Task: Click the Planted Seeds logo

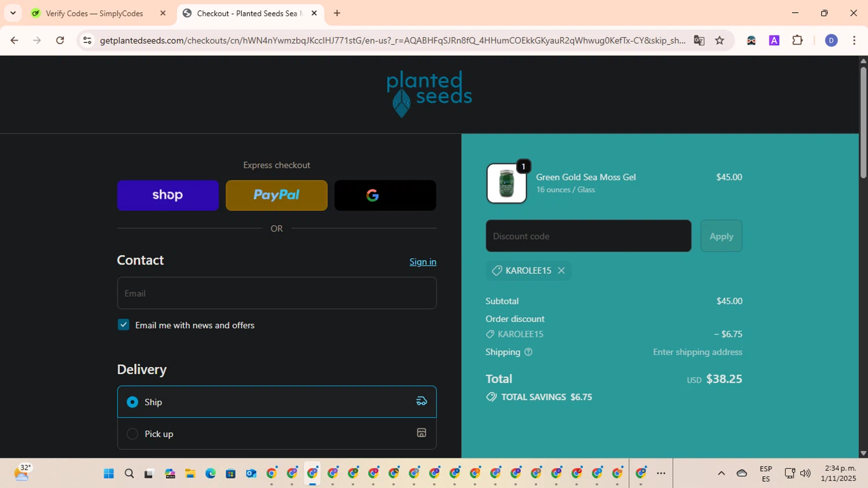Action: tap(429, 94)
